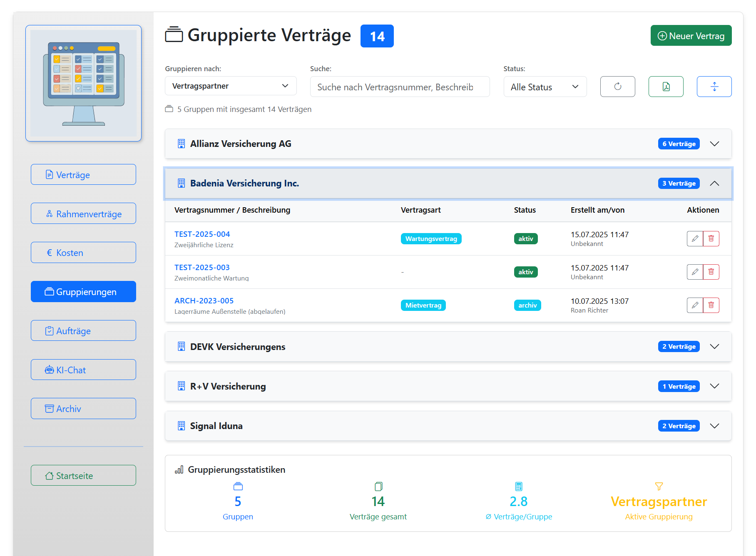Expand the Allianz Versicherung AG group
The height and width of the screenshot is (556, 756).
714,144
